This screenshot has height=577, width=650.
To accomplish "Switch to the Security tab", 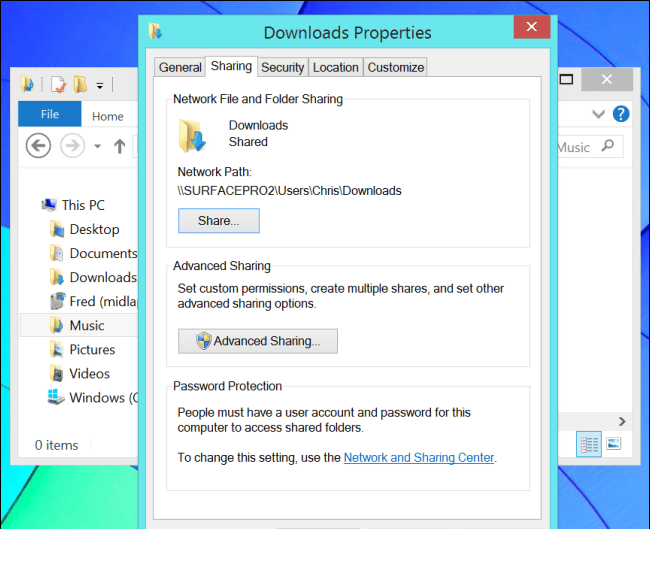I will click(x=282, y=67).
